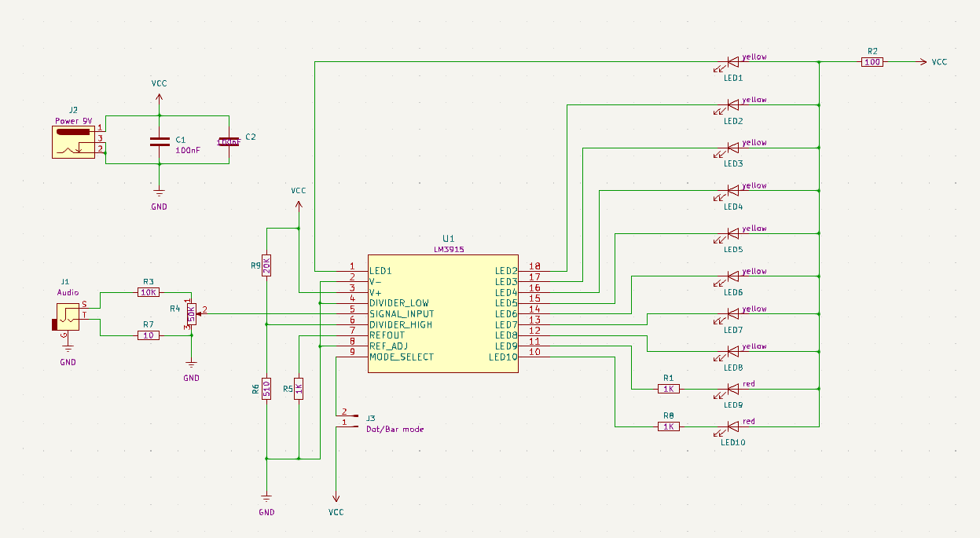
Task: Select the R5 1K resistor
Action: (x=299, y=389)
